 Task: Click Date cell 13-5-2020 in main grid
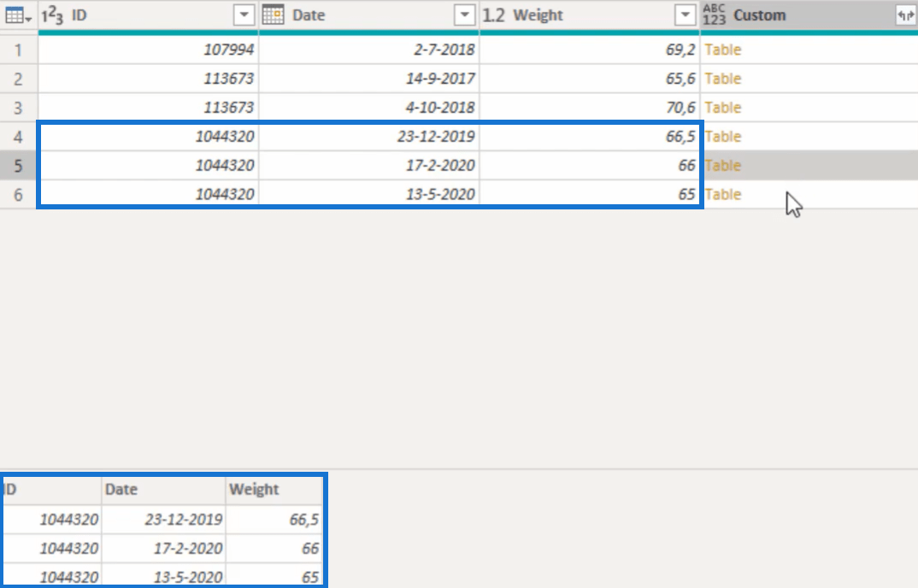369,195
